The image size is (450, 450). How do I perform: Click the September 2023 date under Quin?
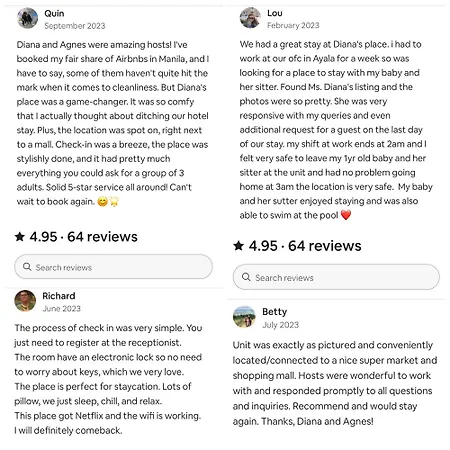click(75, 26)
